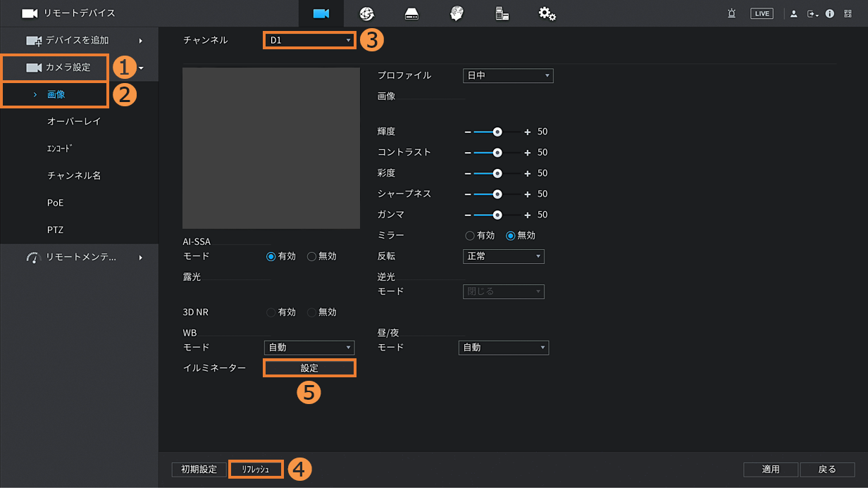Open the AI head icon in top bar

coord(457,13)
